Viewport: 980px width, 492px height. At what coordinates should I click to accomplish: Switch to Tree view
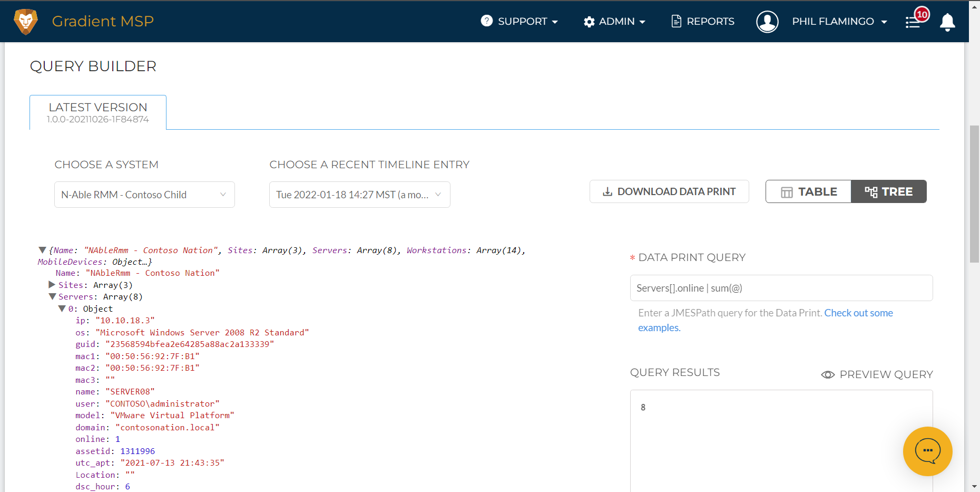(889, 191)
